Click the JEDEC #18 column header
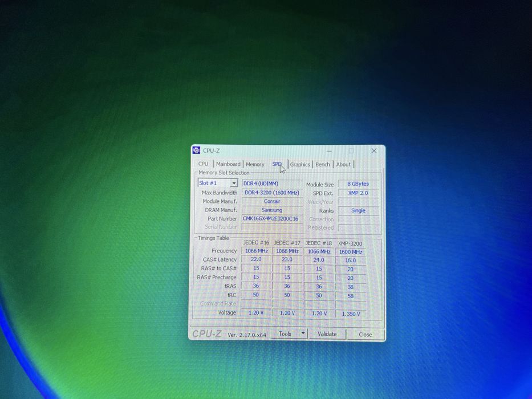 pyautogui.click(x=319, y=243)
